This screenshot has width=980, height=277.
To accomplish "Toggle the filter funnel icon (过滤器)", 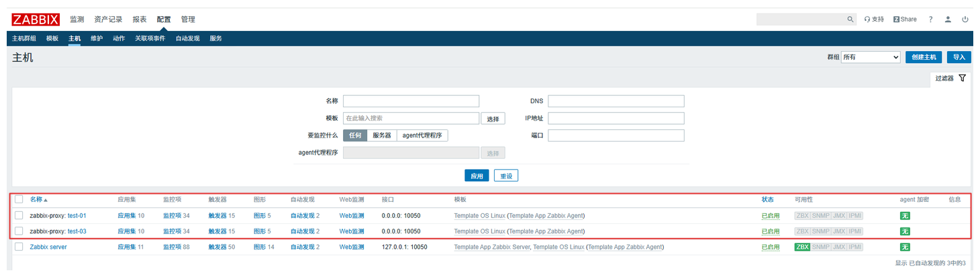I will point(962,78).
